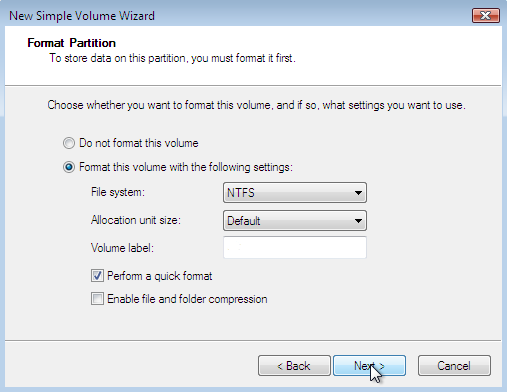Focus the Volume label text field

pyautogui.click(x=295, y=247)
